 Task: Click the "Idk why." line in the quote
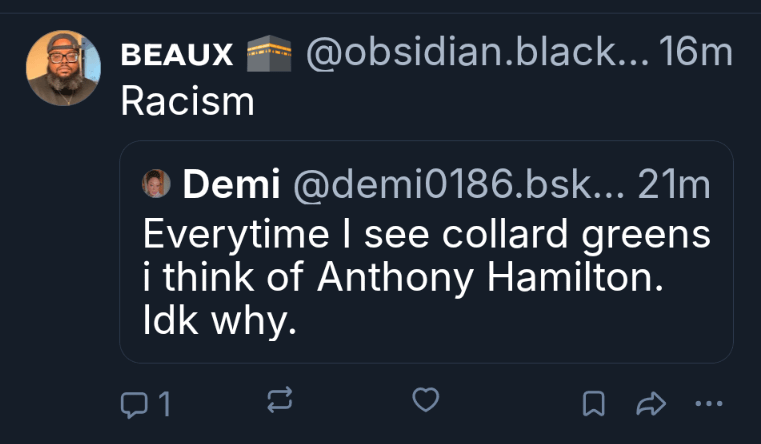pos(220,324)
